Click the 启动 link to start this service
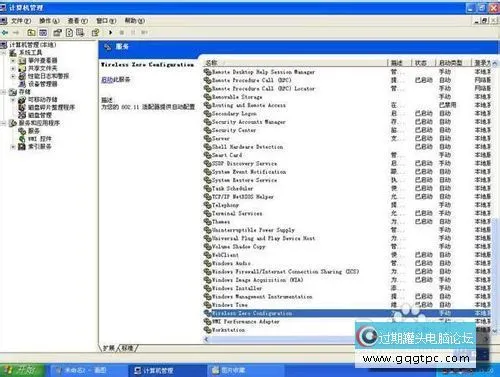This screenshot has width=500, height=377. [107, 80]
